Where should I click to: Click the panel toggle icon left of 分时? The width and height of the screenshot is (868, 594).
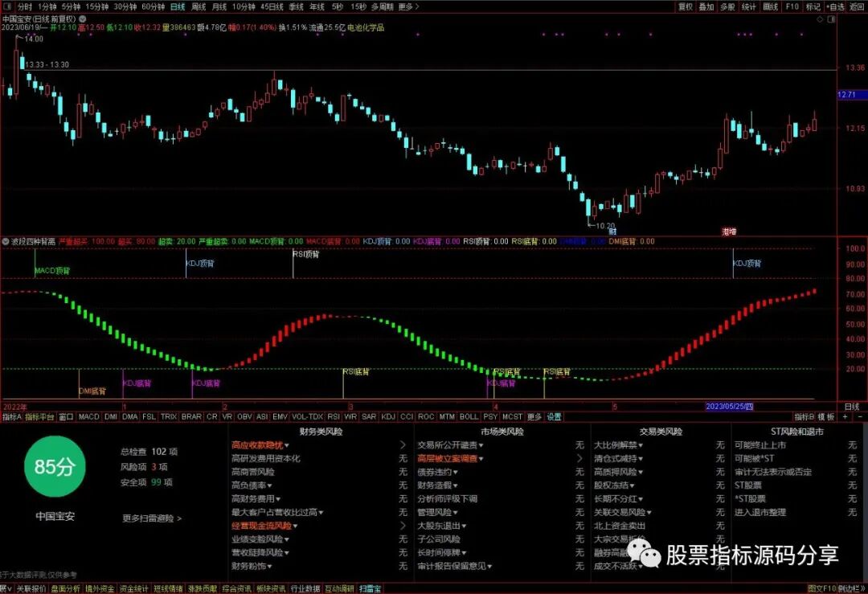point(8,6)
